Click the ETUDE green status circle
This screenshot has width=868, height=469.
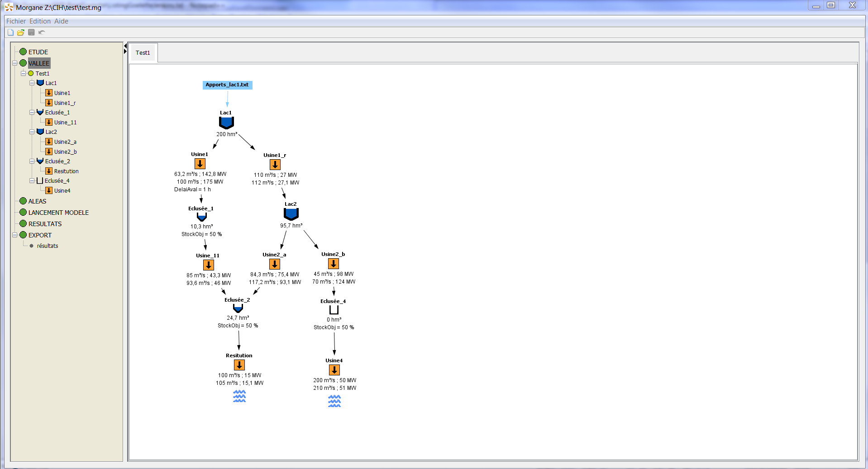(23, 52)
